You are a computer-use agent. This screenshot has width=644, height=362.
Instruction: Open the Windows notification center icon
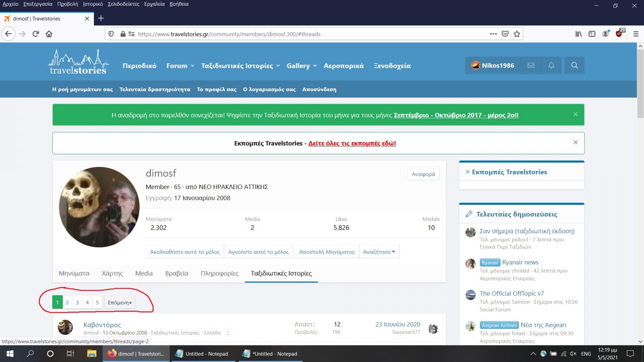[x=630, y=354]
